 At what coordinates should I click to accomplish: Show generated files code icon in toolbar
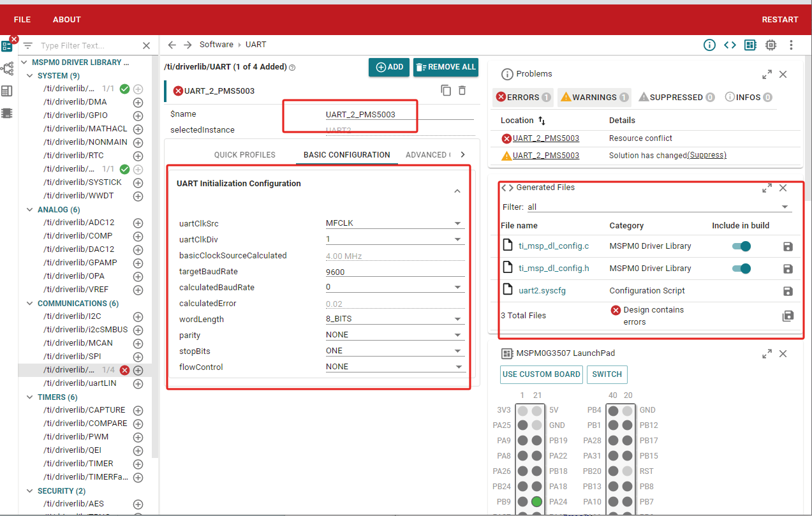pos(730,45)
